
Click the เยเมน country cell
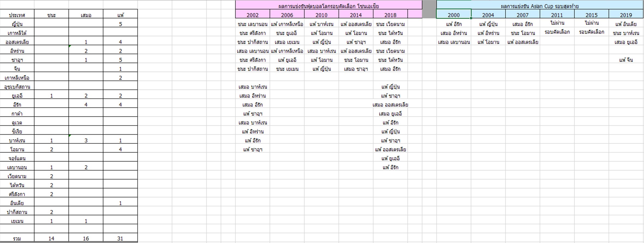coord(17,221)
